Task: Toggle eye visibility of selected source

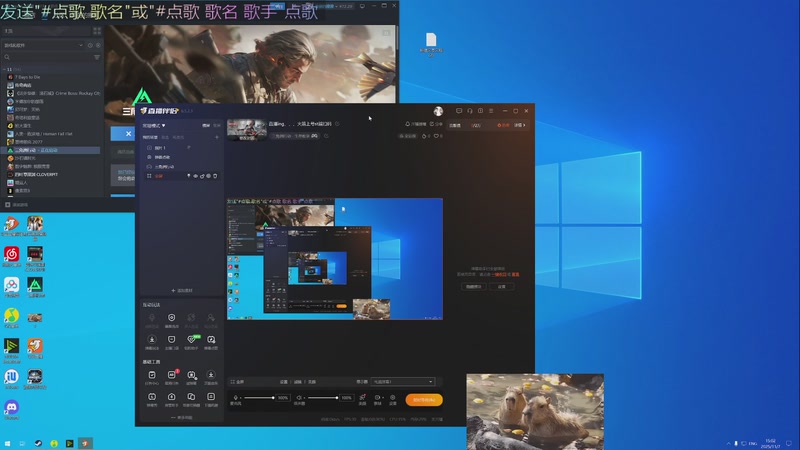Action: tap(195, 176)
